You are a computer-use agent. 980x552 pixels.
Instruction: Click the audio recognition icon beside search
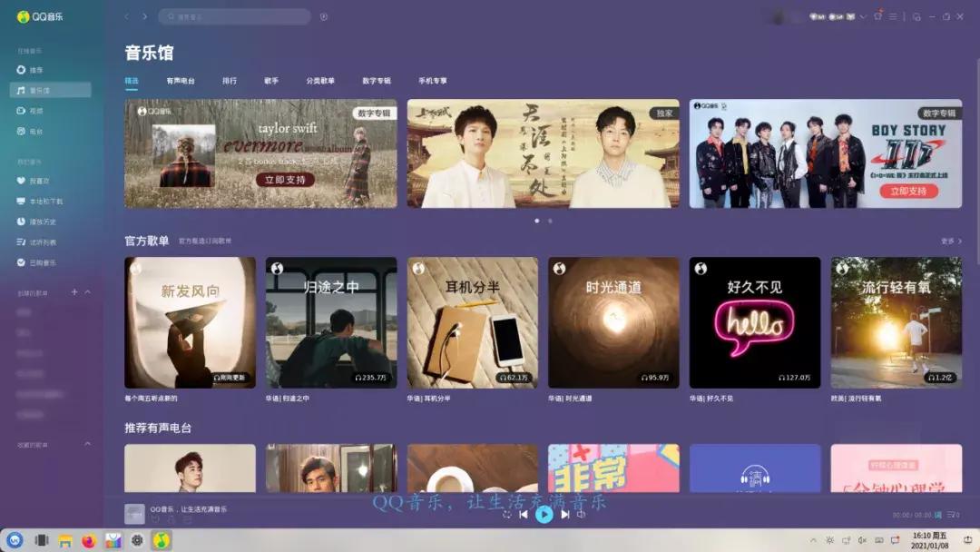point(324,17)
